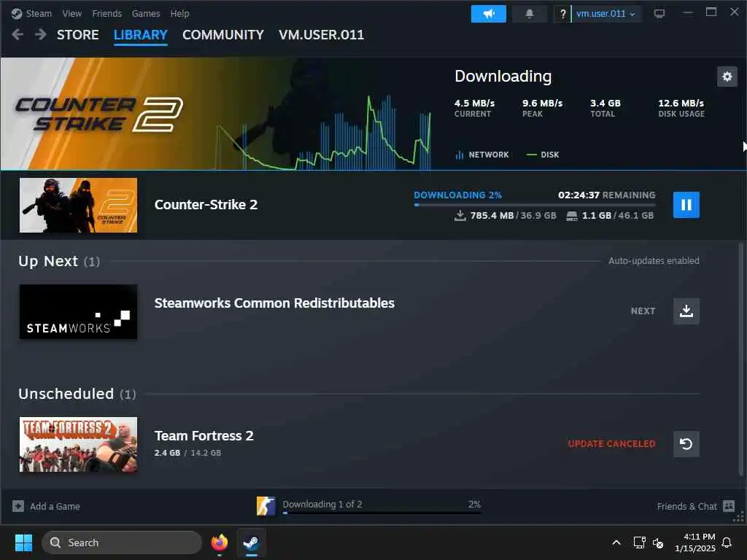The height and width of the screenshot is (560, 747).
Task: Open the notifications bell in Steam
Action: pos(530,14)
